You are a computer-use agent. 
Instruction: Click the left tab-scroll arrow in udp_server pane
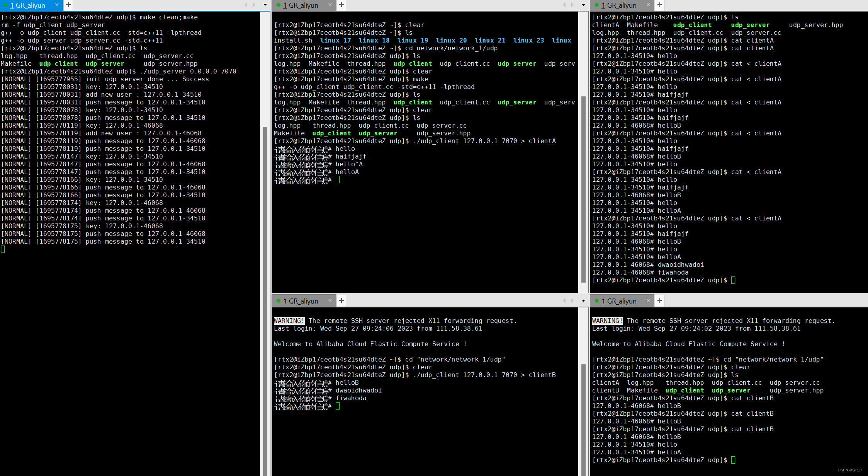[x=246, y=5]
